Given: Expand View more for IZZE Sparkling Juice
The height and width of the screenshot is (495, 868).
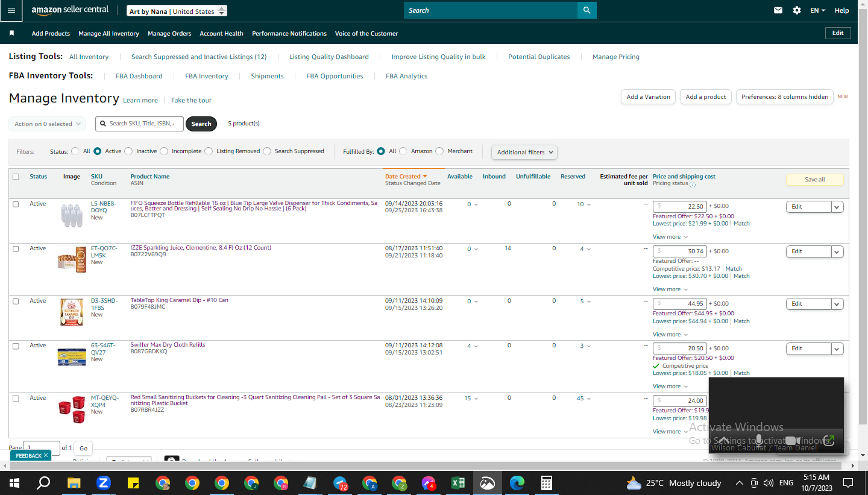Looking at the screenshot, I should click(670, 289).
